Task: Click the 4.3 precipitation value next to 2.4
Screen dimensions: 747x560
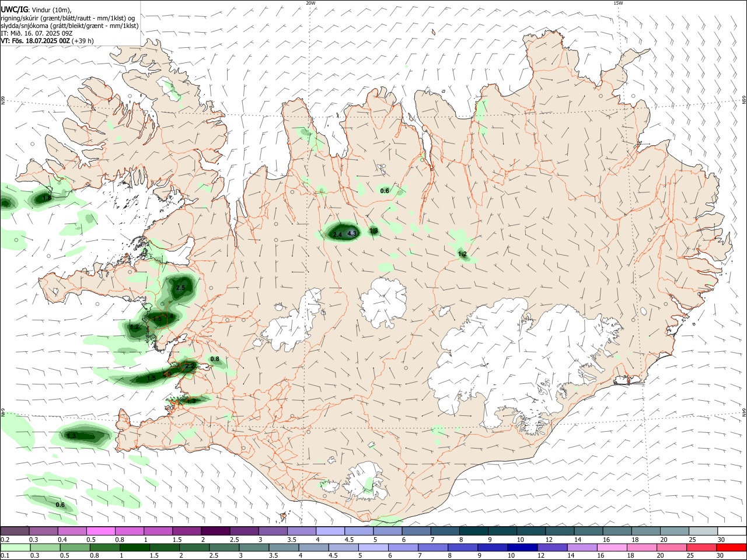Action: click(x=352, y=233)
